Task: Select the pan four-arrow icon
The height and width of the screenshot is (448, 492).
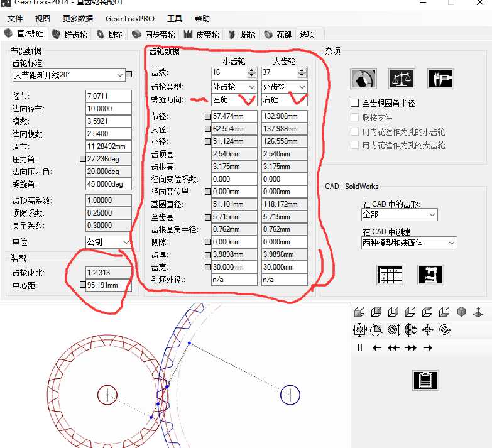Action: coord(428,330)
